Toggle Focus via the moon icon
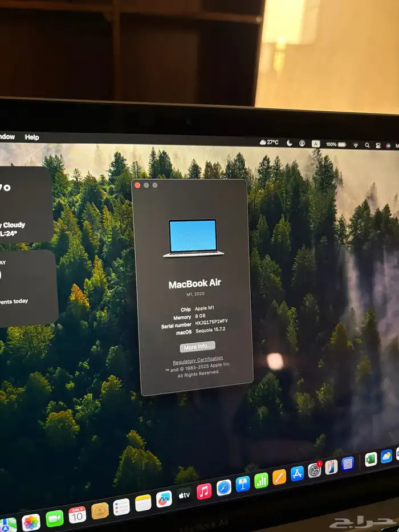Image resolution: width=399 pixels, height=532 pixels. tap(290, 143)
